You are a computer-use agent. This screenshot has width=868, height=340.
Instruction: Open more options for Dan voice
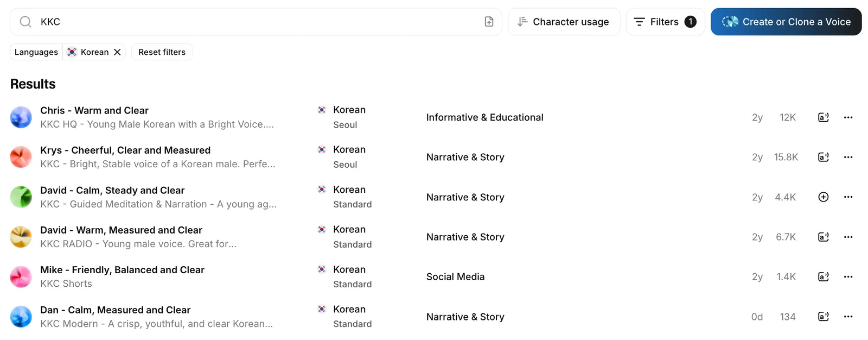point(848,317)
